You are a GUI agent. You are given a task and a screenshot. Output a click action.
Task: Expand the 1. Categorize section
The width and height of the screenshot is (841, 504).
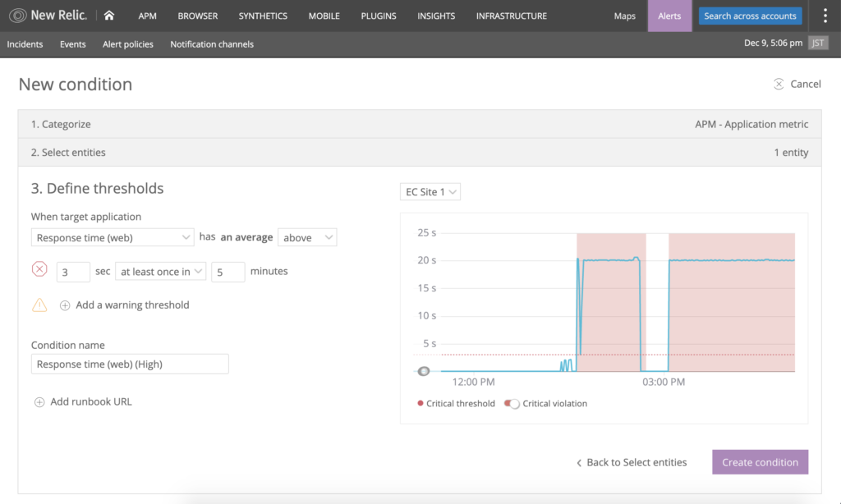pyautogui.click(x=420, y=124)
